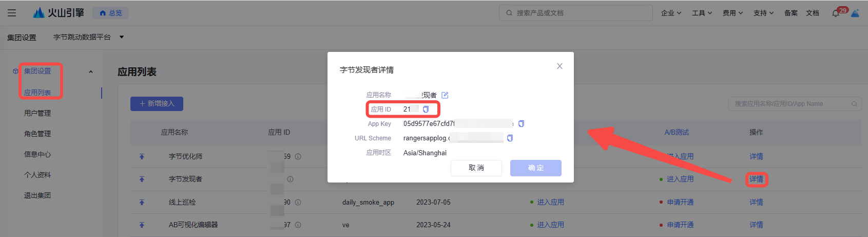Edit the 应用名称 with pencil icon
The width and height of the screenshot is (868, 237).
tap(445, 95)
